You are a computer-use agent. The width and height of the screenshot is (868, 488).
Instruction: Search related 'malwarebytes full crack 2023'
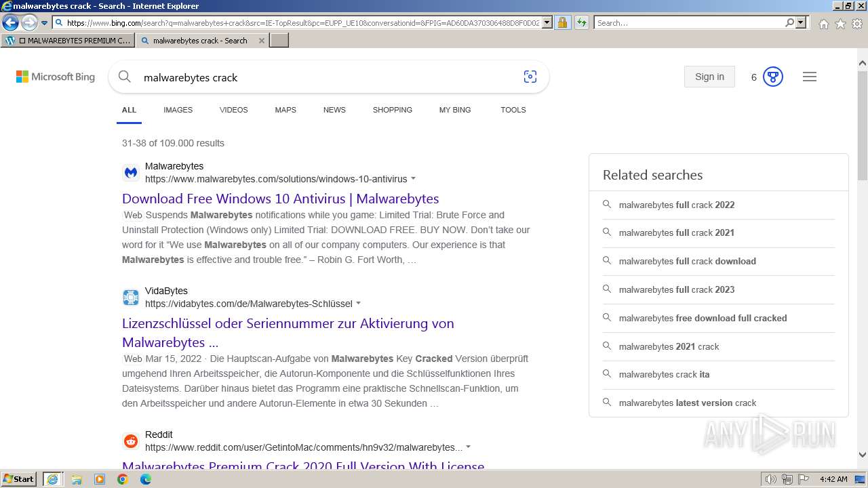pos(718,289)
